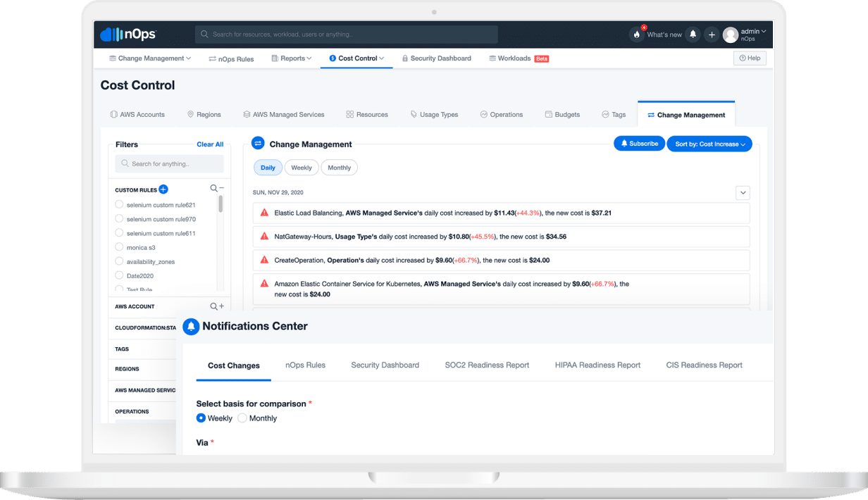Select the selenium custom rule621 radio
This screenshot has height=500, width=868.
coord(119,205)
